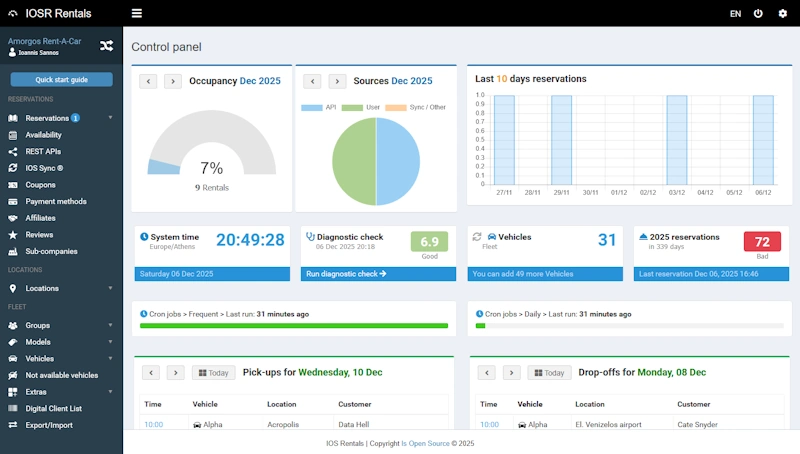
Task: Click the Frequent cron jobs progress bar
Action: coord(294,325)
